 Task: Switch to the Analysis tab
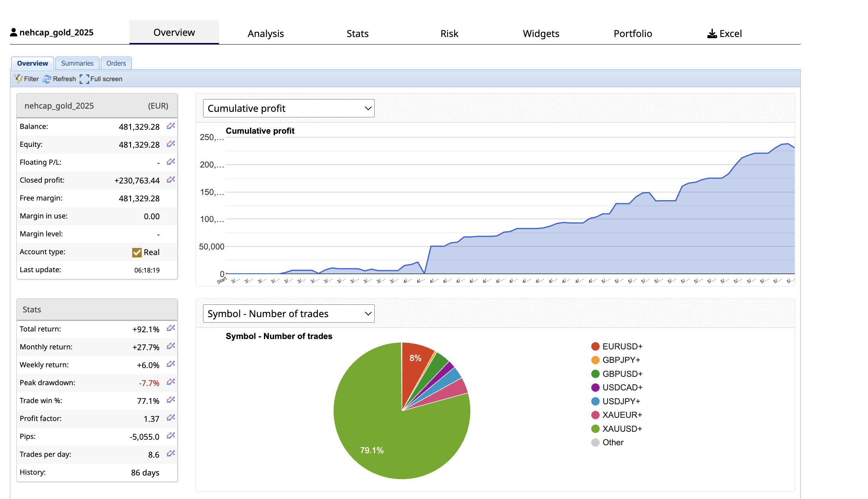[x=266, y=33]
